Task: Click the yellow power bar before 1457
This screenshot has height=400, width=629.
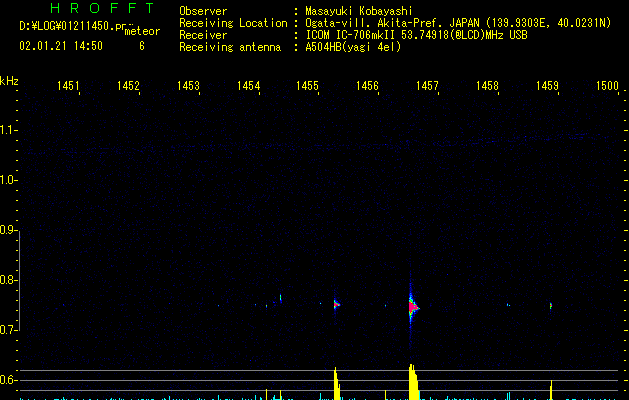Action: tap(413, 382)
